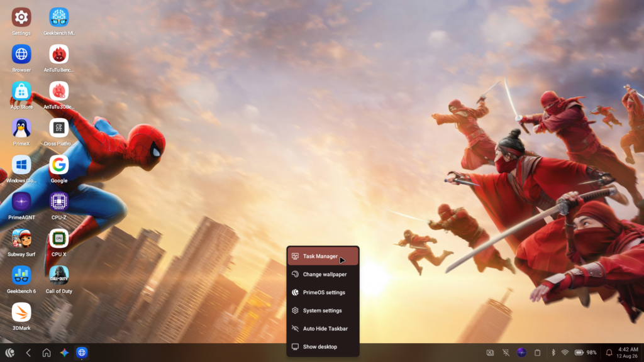Open the Windows Cloud desktop icon
644x362 pixels.
pyautogui.click(x=21, y=165)
